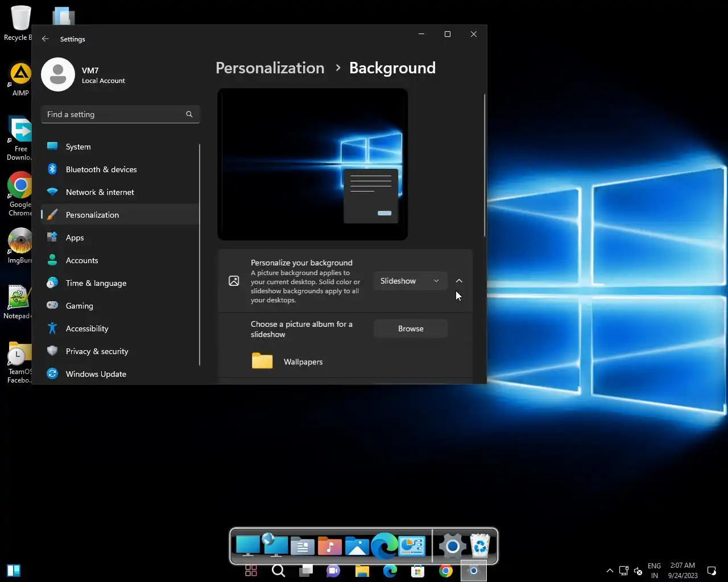Select Personalization in the sidebar

coord(120,215)
